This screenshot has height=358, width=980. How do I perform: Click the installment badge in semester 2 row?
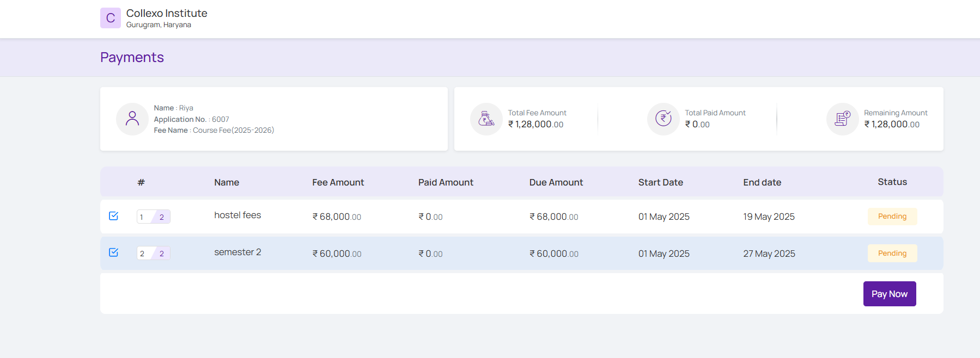point(153,254)
